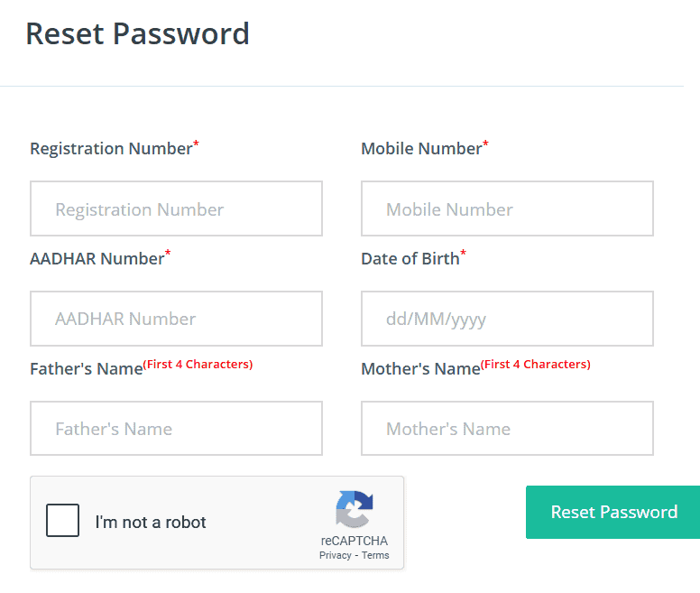700x593 pixels.
Task: Click the Mother's Name input field
Action: [507, 429]
